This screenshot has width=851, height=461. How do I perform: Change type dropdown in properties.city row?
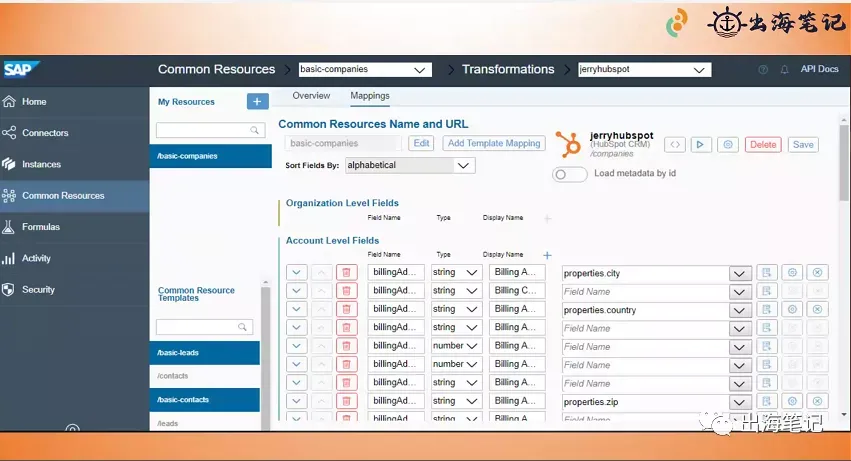[455, 272]
